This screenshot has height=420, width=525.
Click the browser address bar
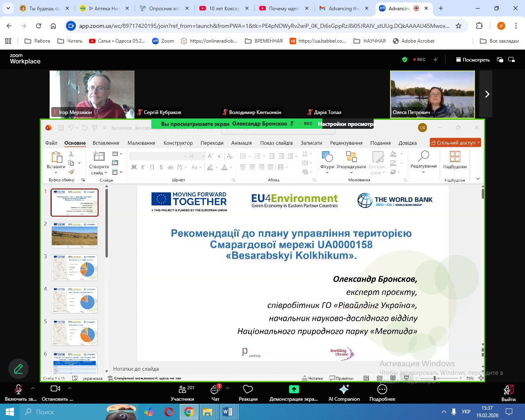click(x=262, y=26)
